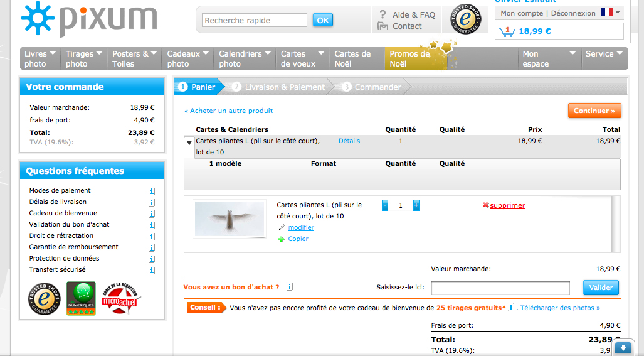Open info icon for Validation du bon d'achat
The width and height of the screenshot is (644, 356).
click(x=152, y=225)
